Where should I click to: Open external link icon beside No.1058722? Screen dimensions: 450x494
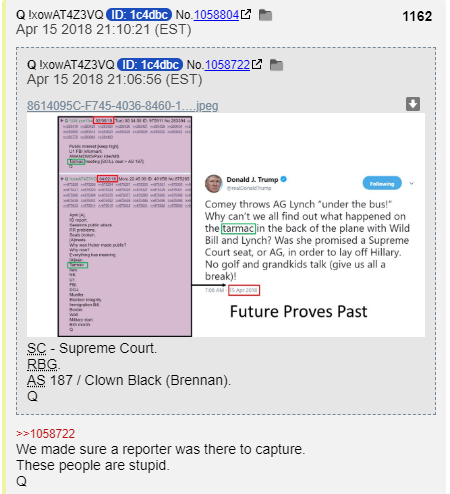pyautogui.click(x=257, y=64)
